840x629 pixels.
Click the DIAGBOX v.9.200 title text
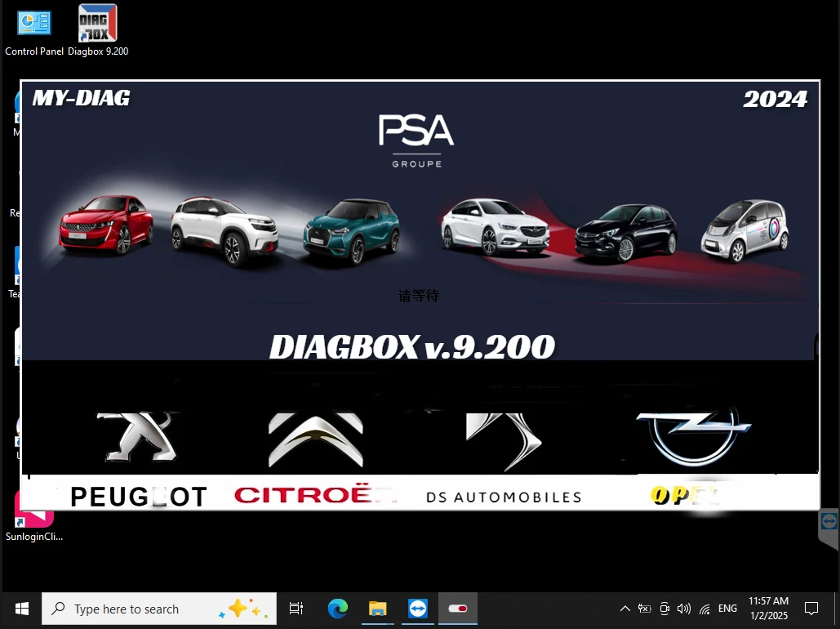click(412, 347)
